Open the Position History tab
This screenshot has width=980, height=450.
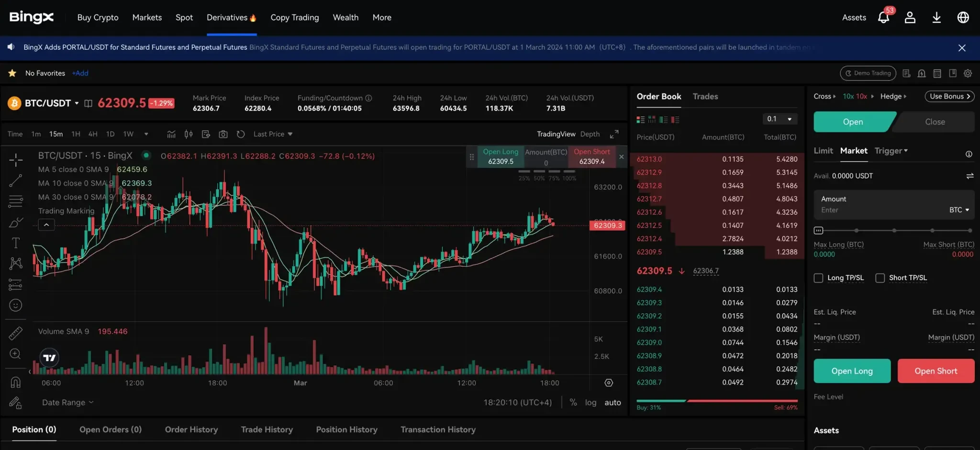[x=346, y=430]
